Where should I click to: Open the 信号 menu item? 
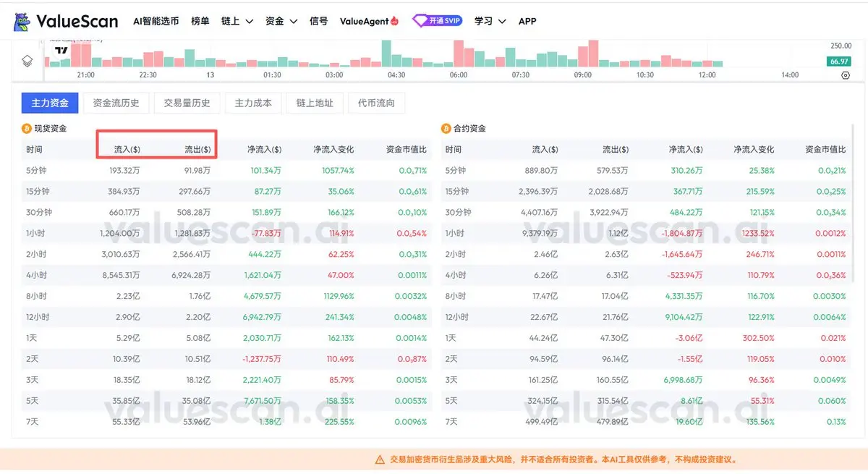point(318,21)
